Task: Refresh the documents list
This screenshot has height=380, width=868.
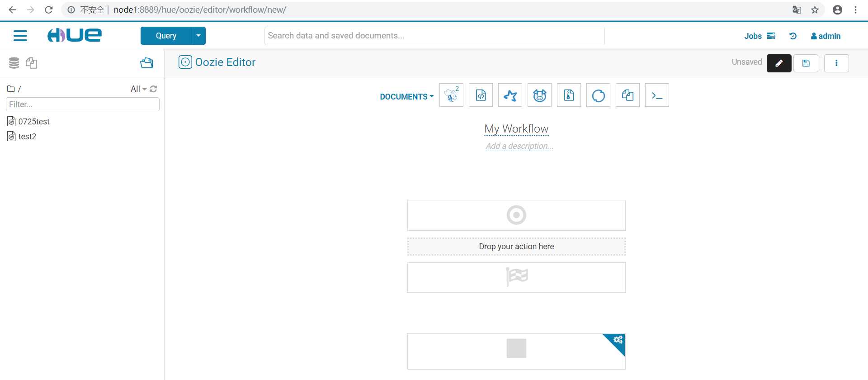Action: coord(153,89)
